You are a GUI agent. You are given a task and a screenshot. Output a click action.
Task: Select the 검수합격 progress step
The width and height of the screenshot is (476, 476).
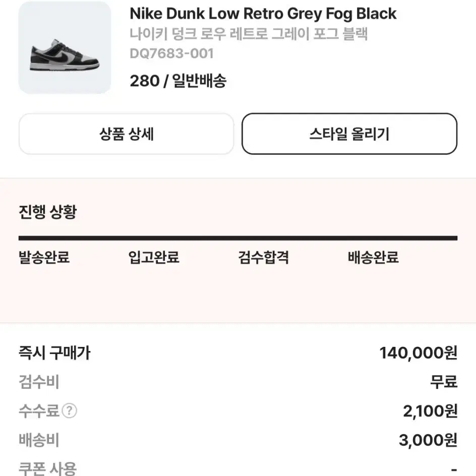pyautogui.click(x=263, y=257)
